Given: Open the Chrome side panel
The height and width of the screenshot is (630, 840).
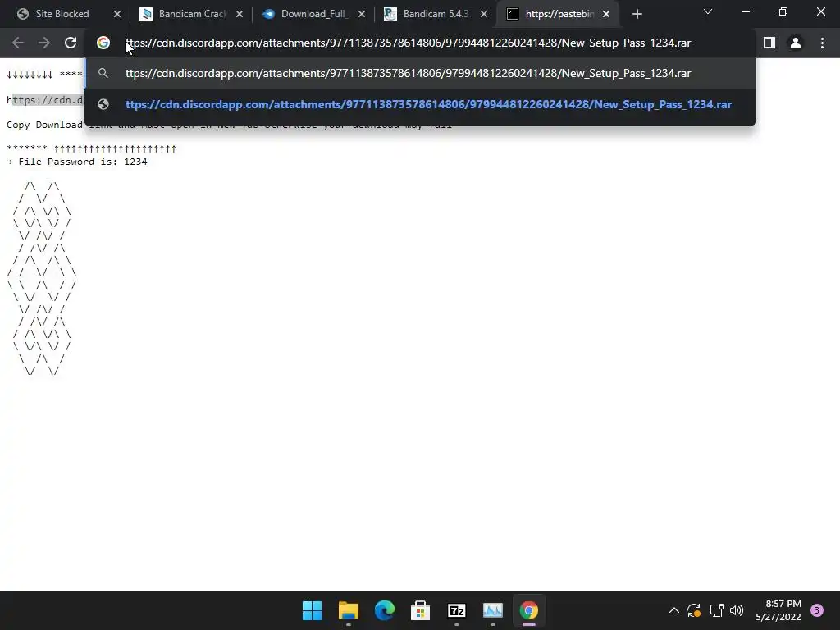Looking at the screenshot, I should click(x=769, y=43).
